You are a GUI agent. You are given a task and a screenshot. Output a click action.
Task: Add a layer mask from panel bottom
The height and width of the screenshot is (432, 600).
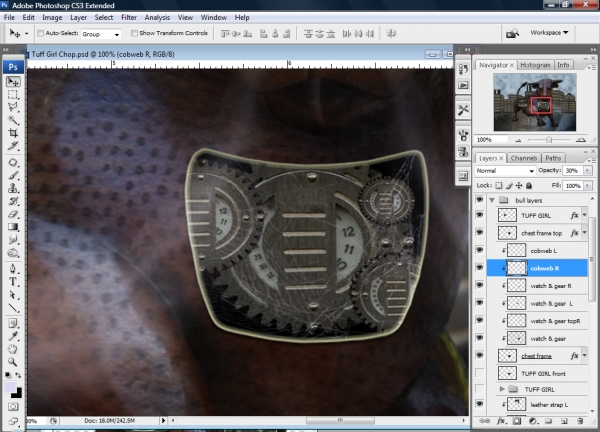click(x=517, y=421)
